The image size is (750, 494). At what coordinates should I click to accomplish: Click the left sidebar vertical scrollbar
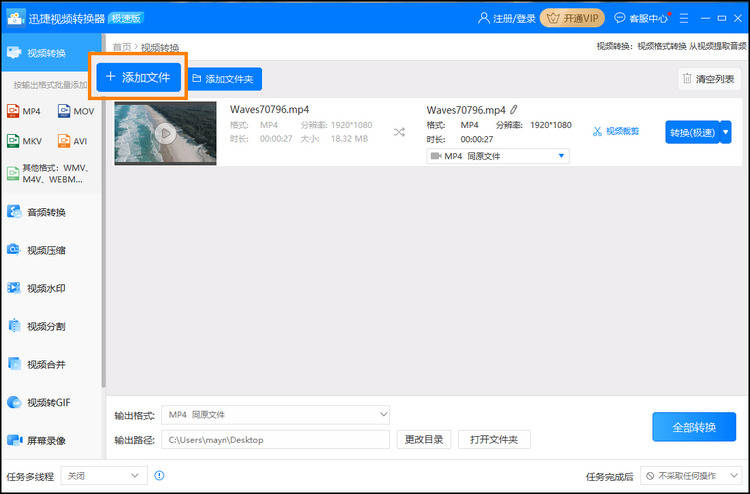(x=104, y=210)
